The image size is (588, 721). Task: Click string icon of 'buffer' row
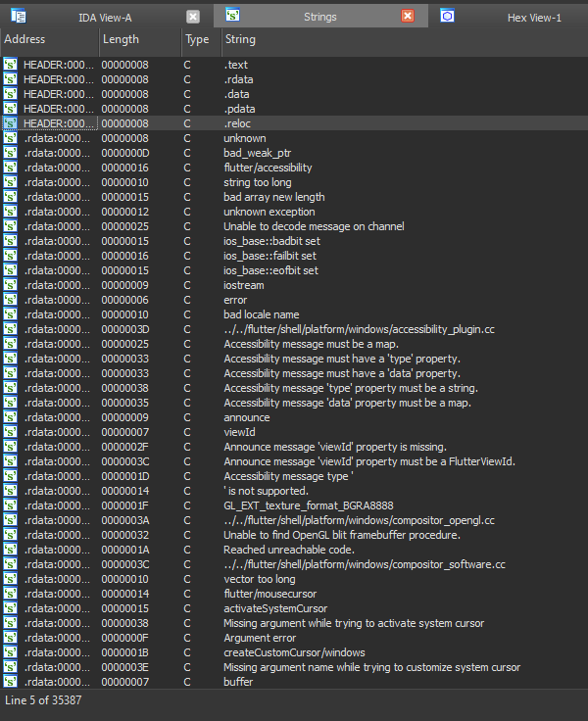click(x=10, y=682)
